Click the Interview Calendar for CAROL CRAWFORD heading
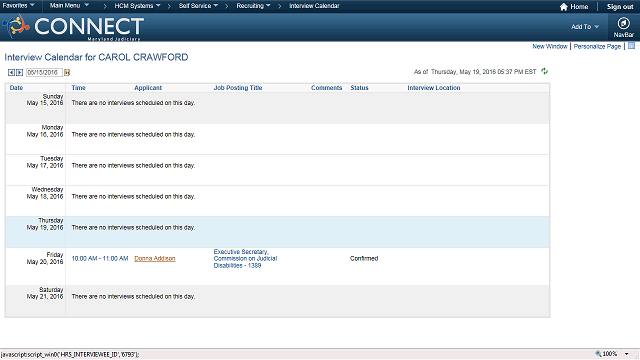 (96, 57)
